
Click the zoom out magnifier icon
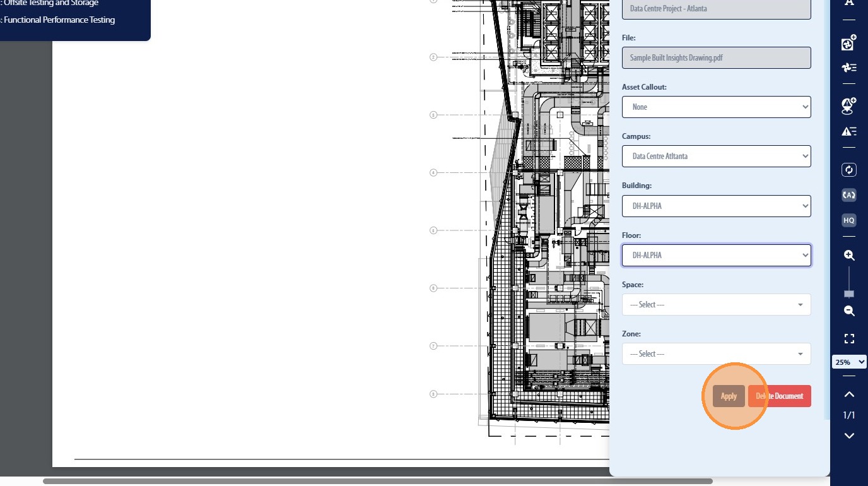[x=849, y=311]
